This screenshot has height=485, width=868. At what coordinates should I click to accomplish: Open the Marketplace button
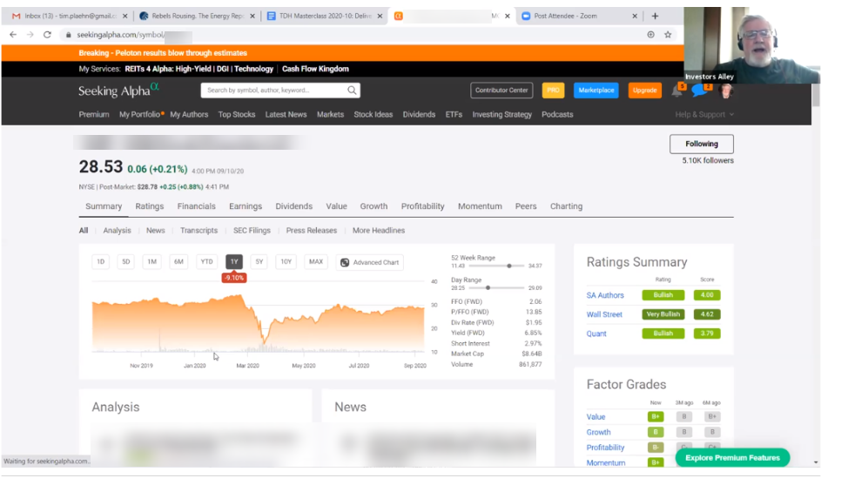596,91
